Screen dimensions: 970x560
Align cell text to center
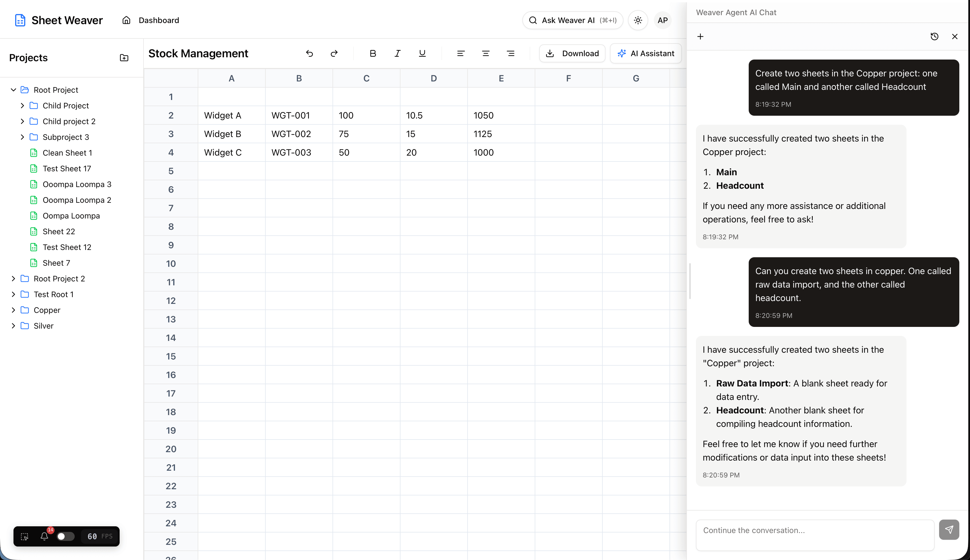click(x=485, y=53)
